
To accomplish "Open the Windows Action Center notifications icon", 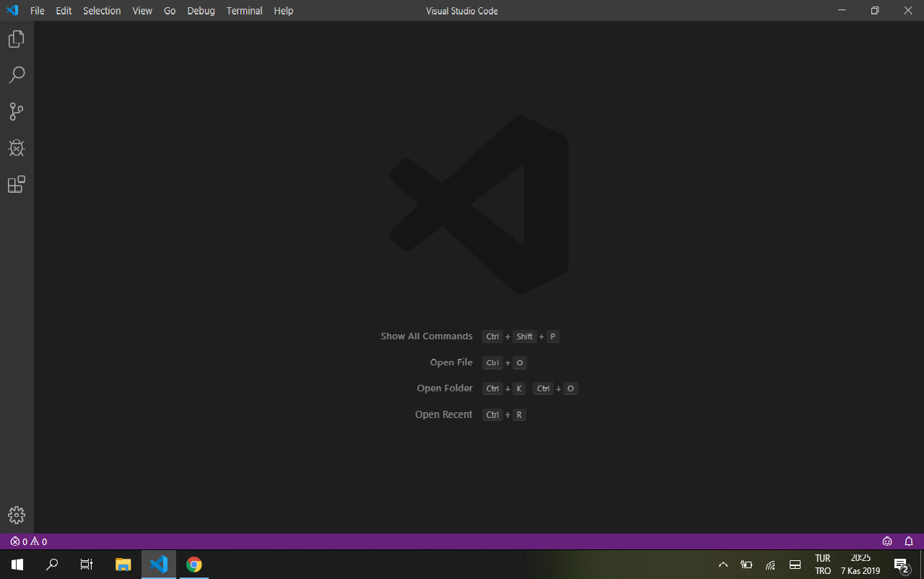I will pyautogui.click(x=901, y=565).
